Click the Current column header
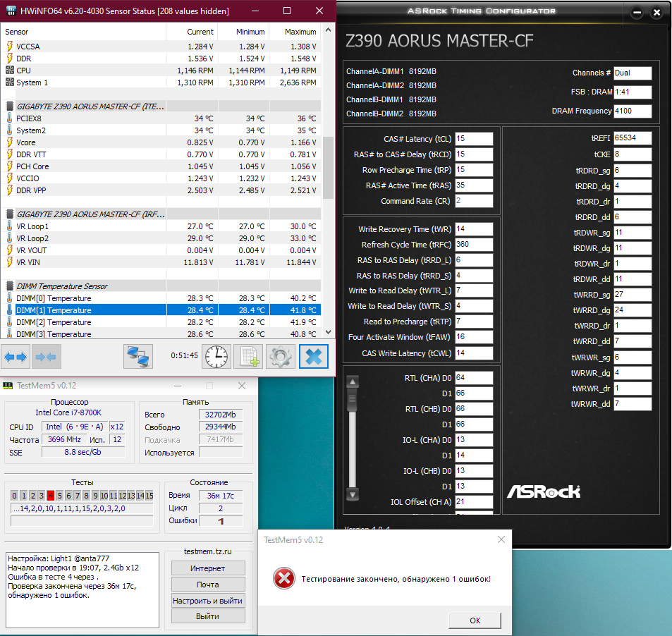 tap(192, 32)
